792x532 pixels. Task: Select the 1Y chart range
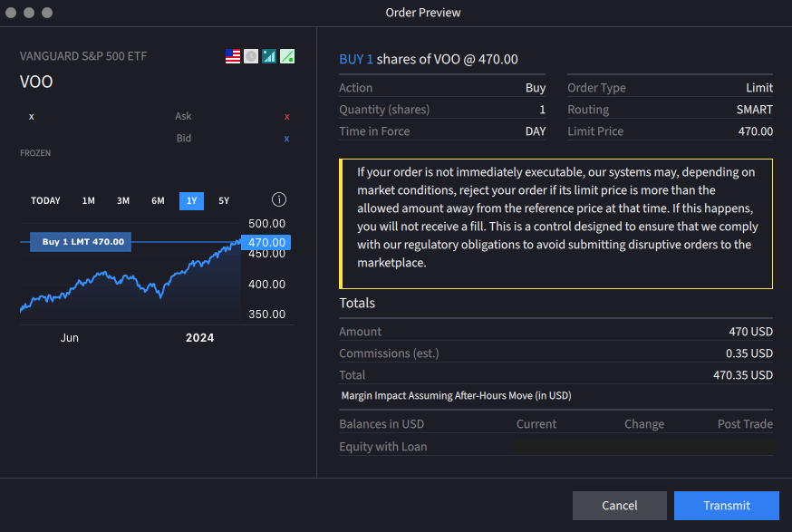(x=191, y=201)
